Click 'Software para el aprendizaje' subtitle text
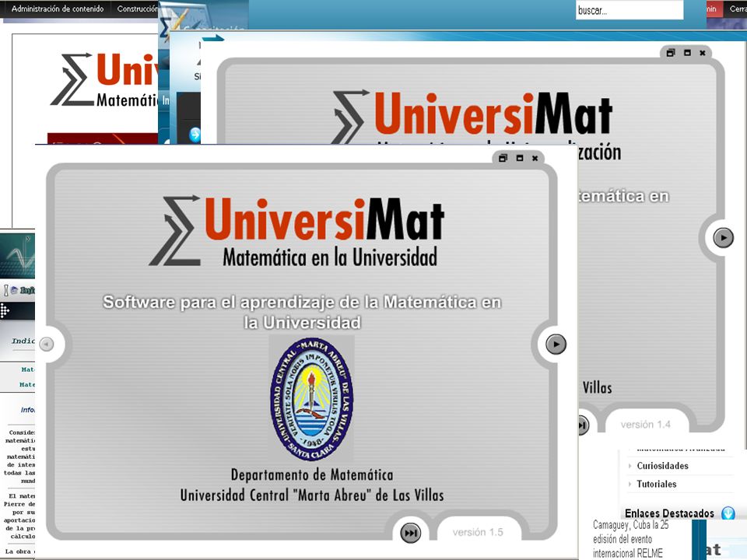The height and width of the screenshot is (560, 747). 302,313
